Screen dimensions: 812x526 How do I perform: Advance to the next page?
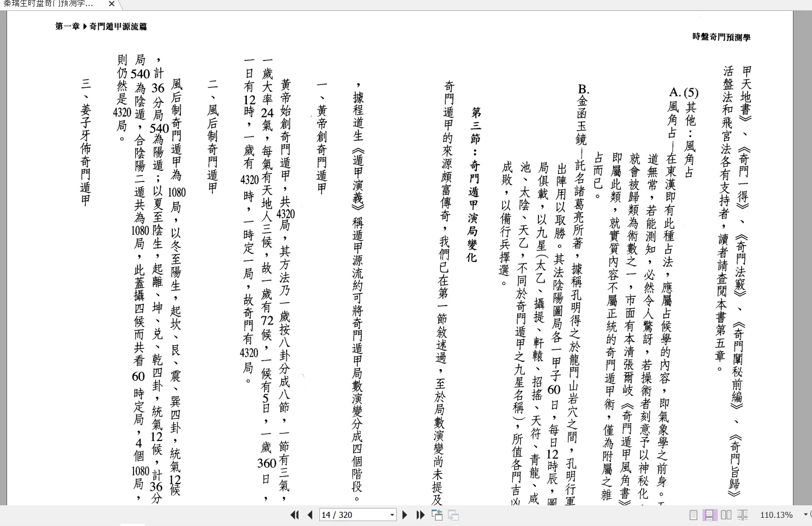tap(405, 515)
